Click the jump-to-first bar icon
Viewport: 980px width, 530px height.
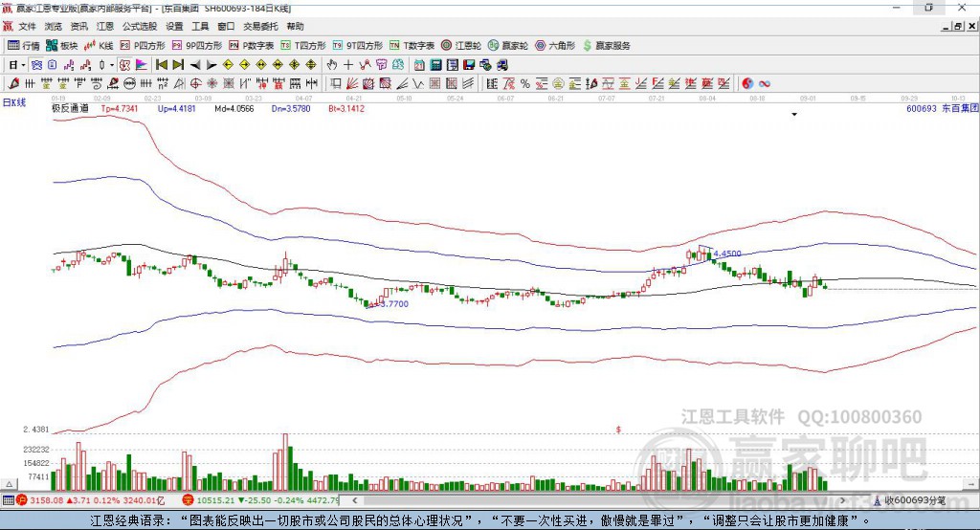click(162, 65)
